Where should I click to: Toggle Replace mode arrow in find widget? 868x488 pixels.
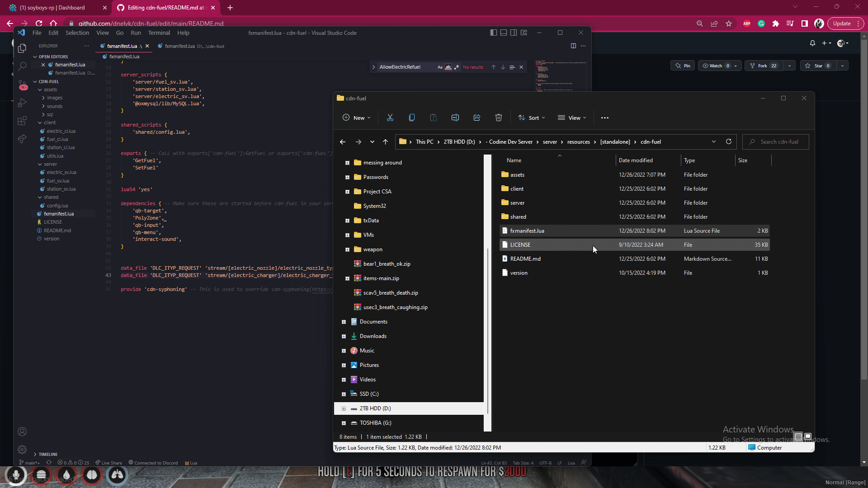(373, 67)
